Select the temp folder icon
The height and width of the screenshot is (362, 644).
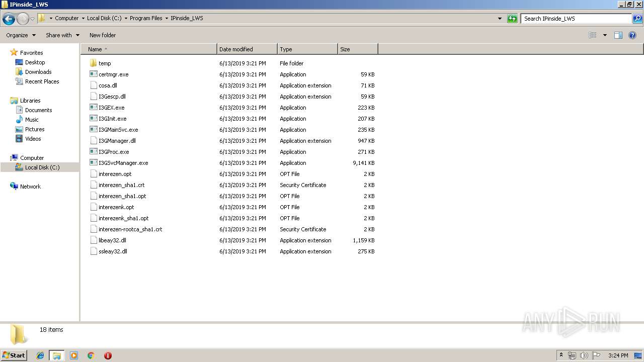[x=93, y=63]
